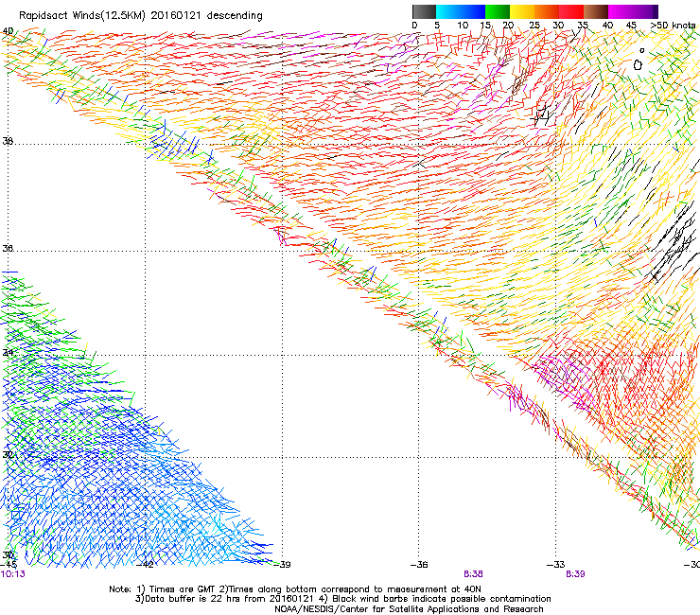This screenshot has width=700, height=615.
Task: Click the longitude axis label '-39'
Action: [x=282, y=565]
